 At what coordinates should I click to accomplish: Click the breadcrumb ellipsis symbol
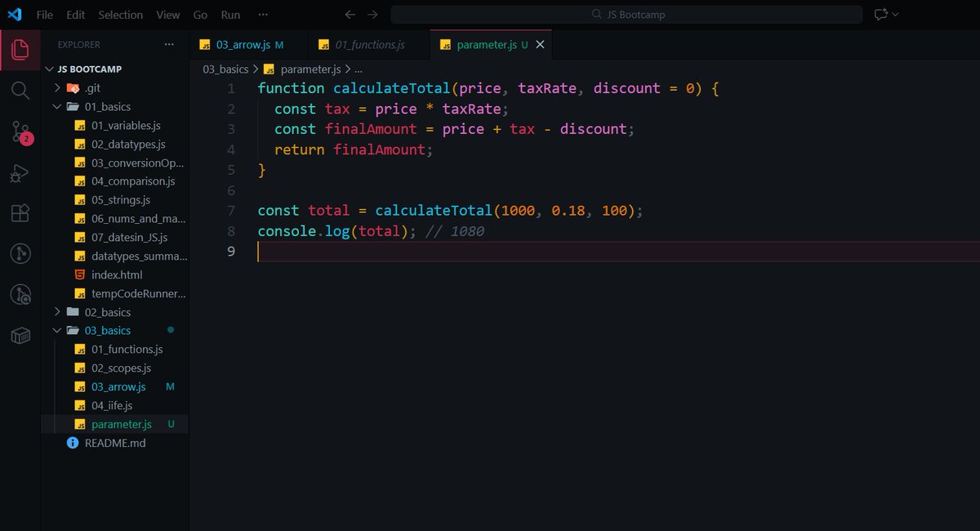(359, 70)
